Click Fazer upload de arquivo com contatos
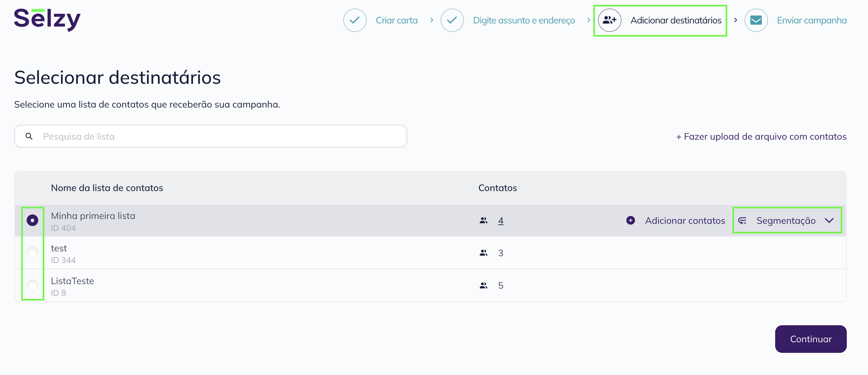868x375 pixels. tap(761, 136)
